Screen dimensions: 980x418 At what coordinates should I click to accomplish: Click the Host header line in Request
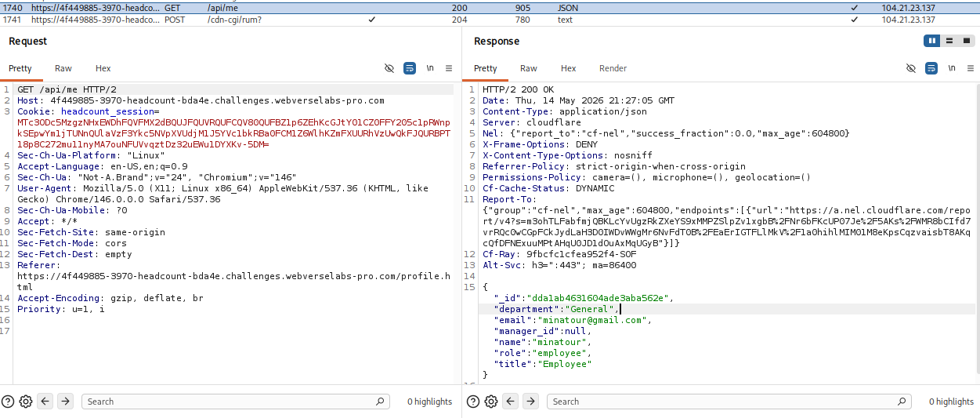pyautogui.click(x=201, y=100)
